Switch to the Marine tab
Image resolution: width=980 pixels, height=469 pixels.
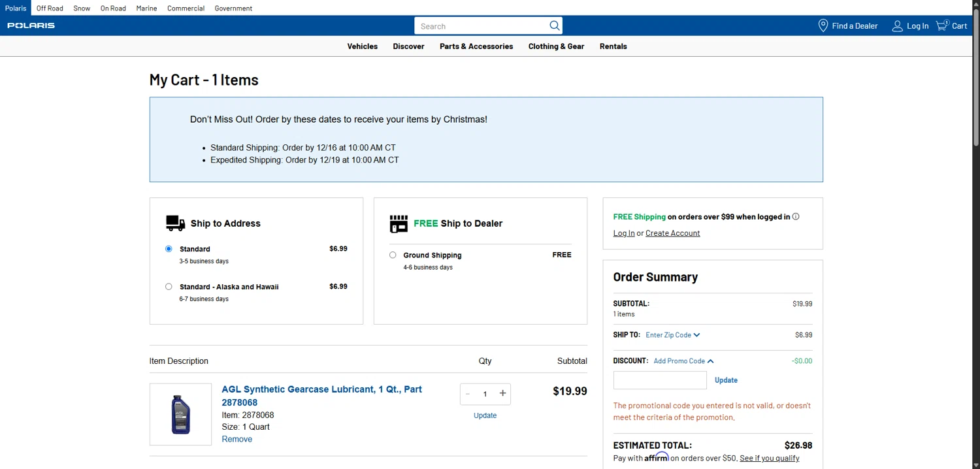point(146,8)
